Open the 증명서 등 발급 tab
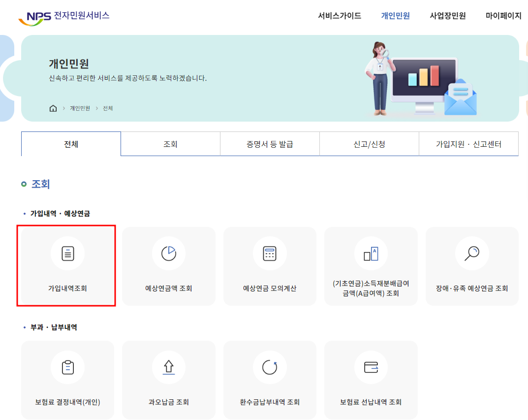 (270, 143)
